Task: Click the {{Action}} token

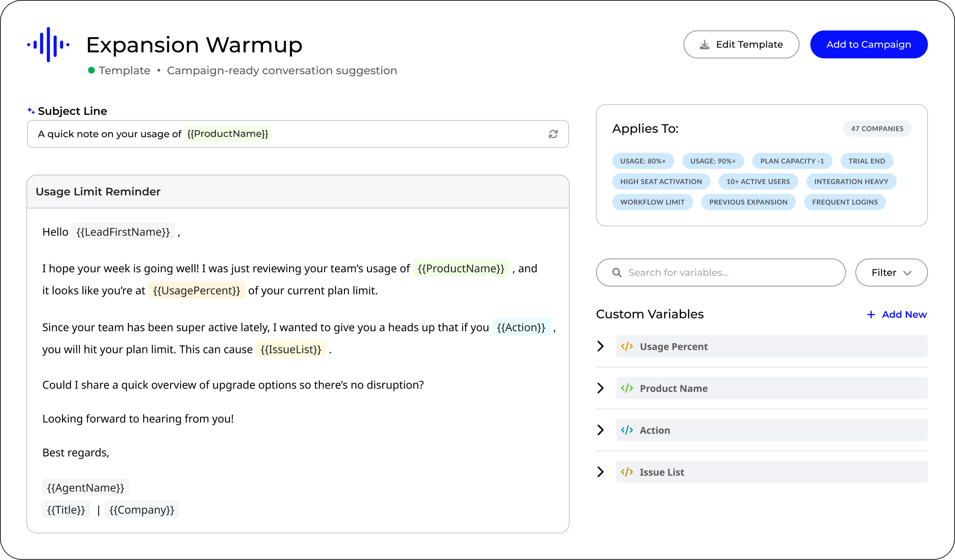Action: click(x=521, y=327)
